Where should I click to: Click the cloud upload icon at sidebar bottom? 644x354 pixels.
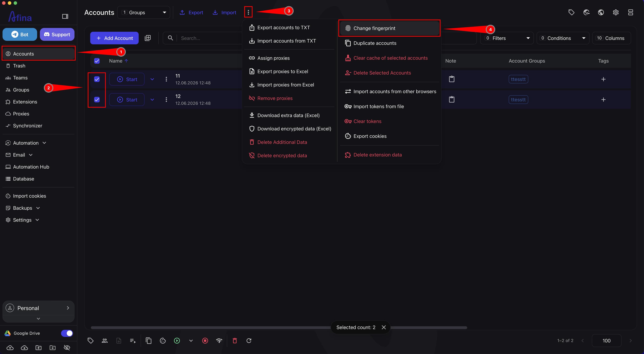(10, 347)
